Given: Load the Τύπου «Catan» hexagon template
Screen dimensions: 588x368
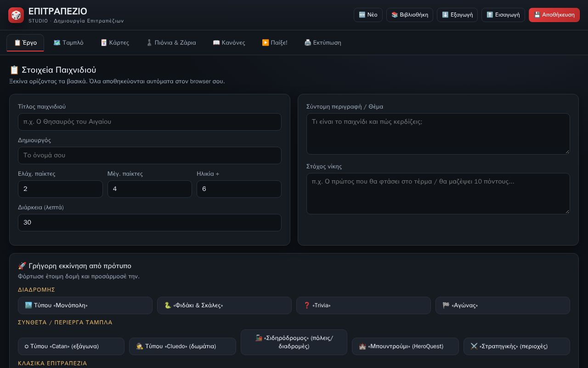Looking at the screenshot, I should (x=71, y=346).
